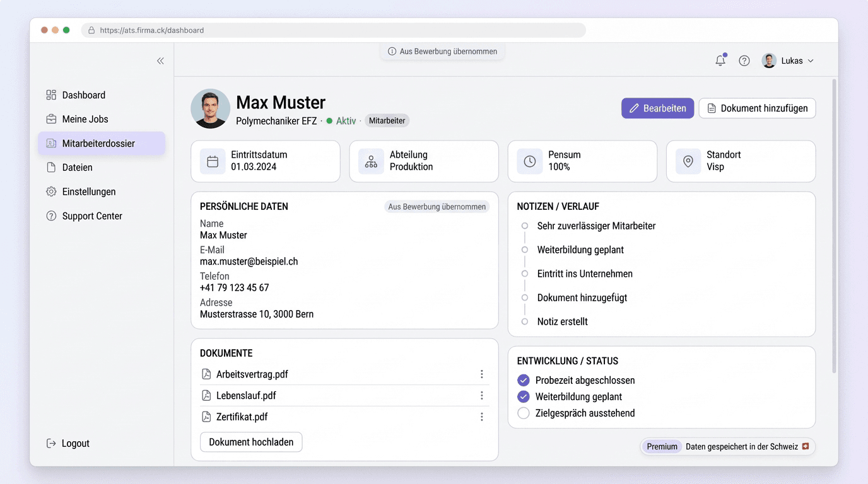Open Lebenslauf.pdf file name
The image size is (868, 484).
[x=246, y=396]
